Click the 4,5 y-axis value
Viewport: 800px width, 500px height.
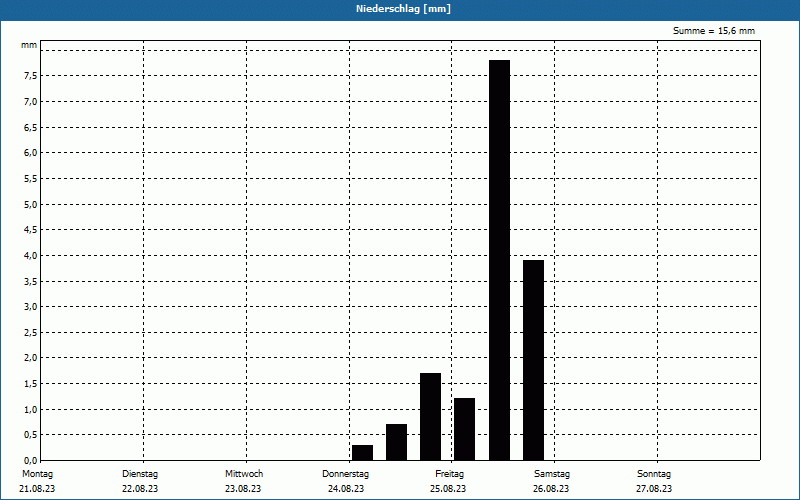[x=31, y=230]
